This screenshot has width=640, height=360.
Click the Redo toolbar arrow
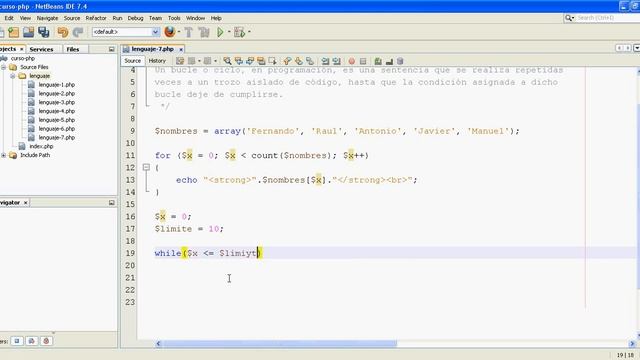click(78, 32)
